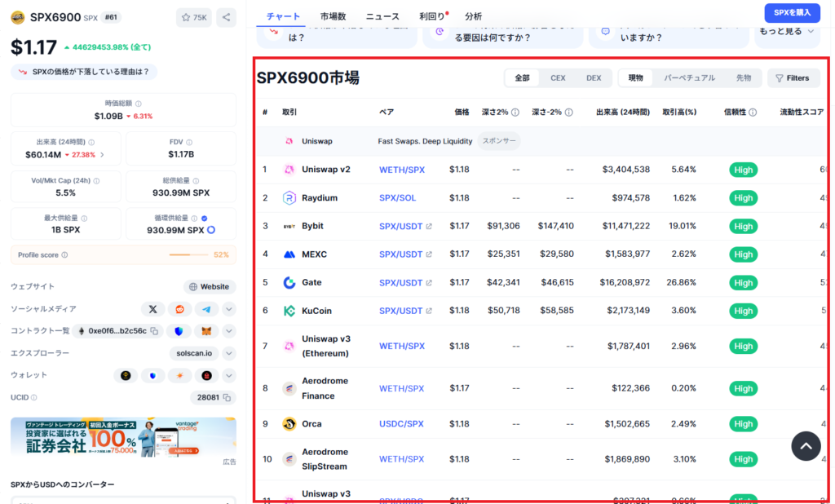
Task: Switch to the 分析 tab
Action: coord(473,16)
